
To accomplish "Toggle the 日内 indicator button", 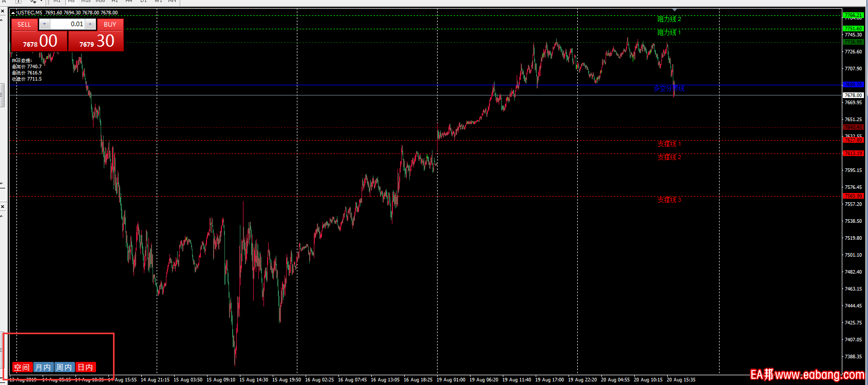I will 85,367.
